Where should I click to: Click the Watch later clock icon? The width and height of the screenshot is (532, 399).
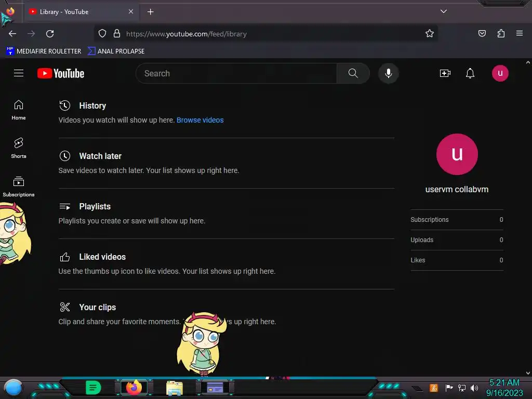(x=65, y=156)
